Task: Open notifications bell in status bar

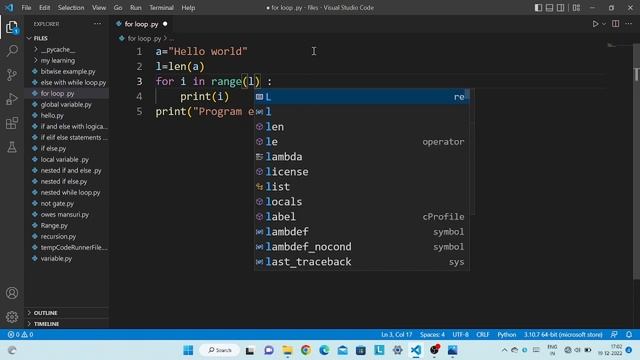Action: 629,334
